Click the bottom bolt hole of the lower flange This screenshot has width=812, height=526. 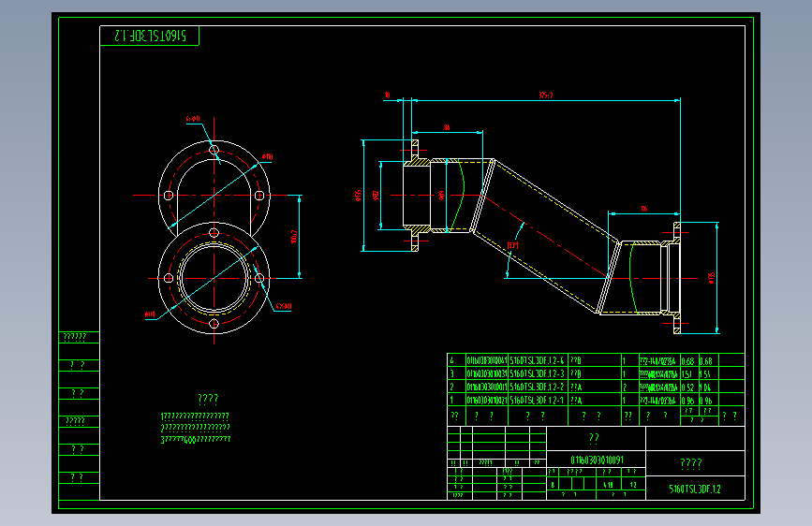coord(214,324)
